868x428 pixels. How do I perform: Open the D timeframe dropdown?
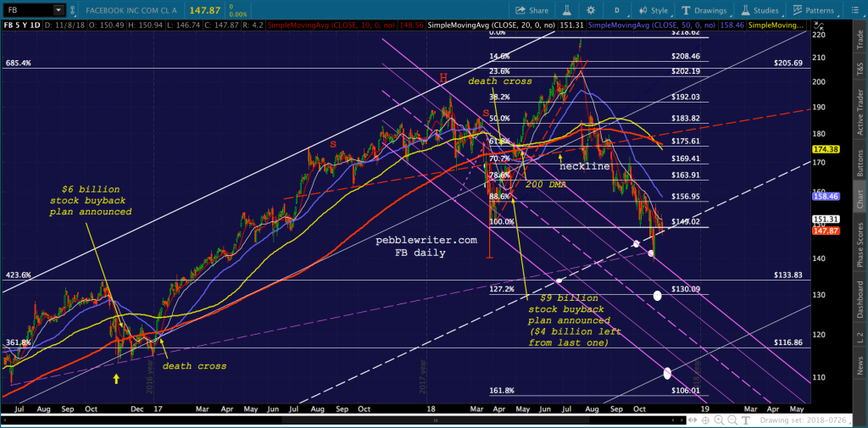pos(617,10)
